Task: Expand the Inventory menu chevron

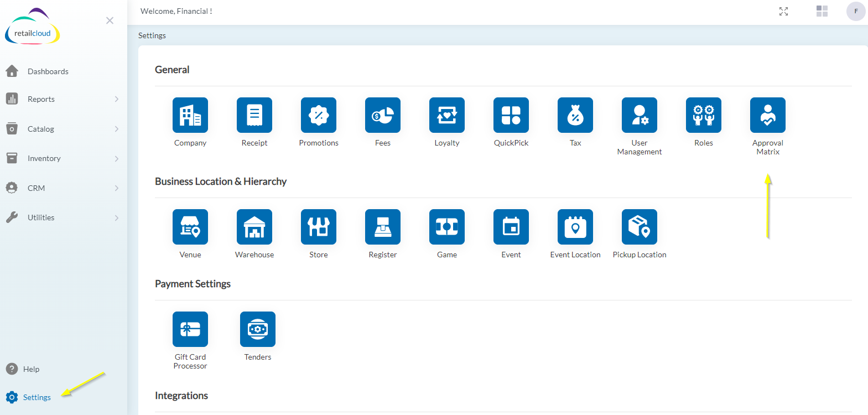Action: pyautogui.click(x=117, y=158)
